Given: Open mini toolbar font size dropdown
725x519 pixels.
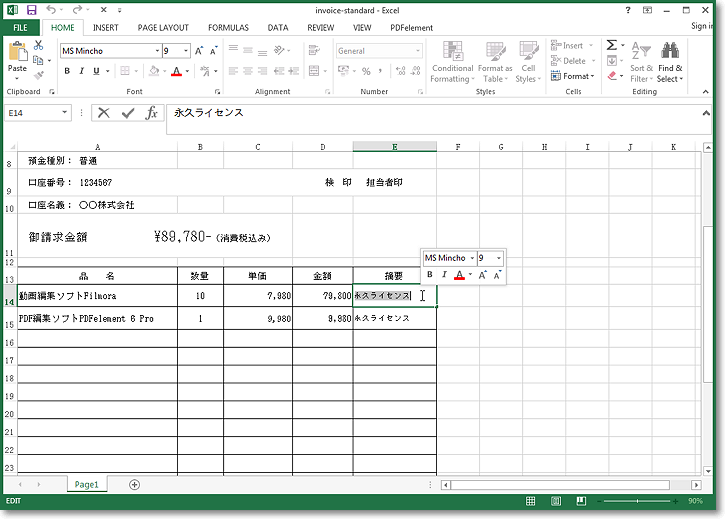Looking at the screenshot, I should (x=499, y=258).
